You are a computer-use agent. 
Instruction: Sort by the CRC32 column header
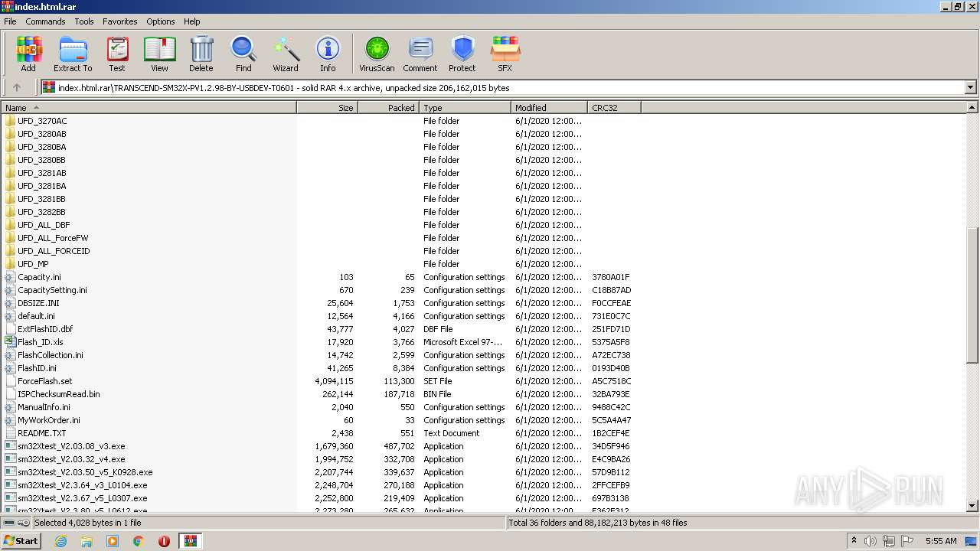coord(615,108)
